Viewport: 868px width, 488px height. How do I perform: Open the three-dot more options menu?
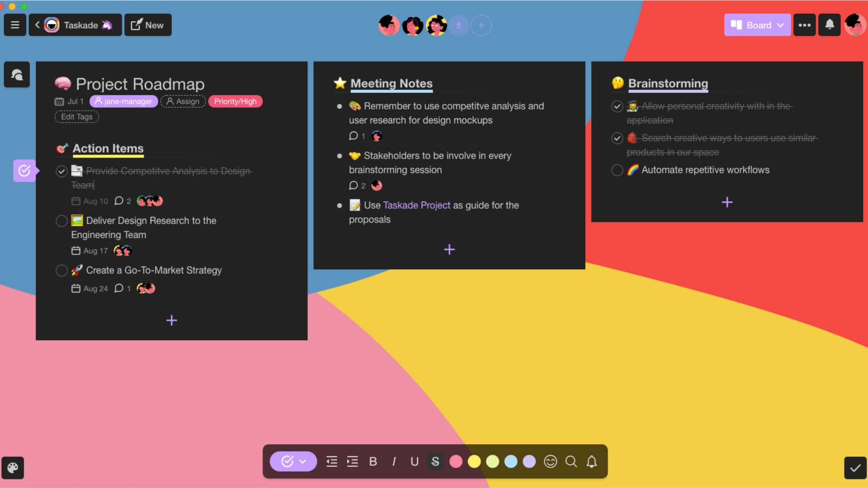pyautogui.click(x=804, y=25)
